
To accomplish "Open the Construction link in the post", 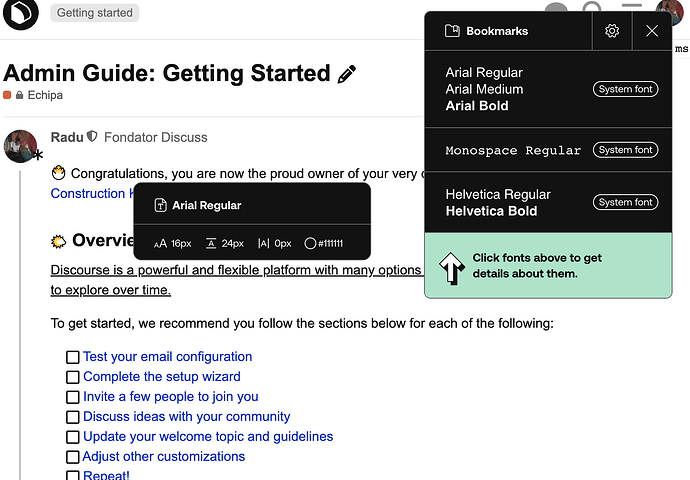I will 92,194.
